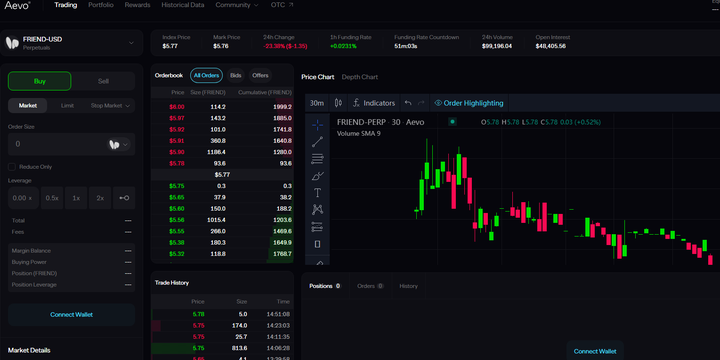The image size is (720, 360).
Task: Open the 30m timeframe selector
Action: [317, 103]
